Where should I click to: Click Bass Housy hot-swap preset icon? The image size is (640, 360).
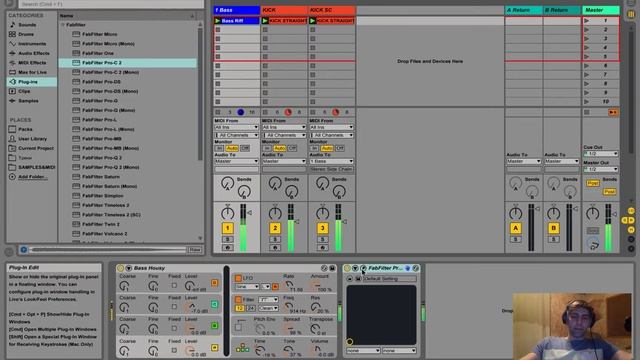point(324,268)
